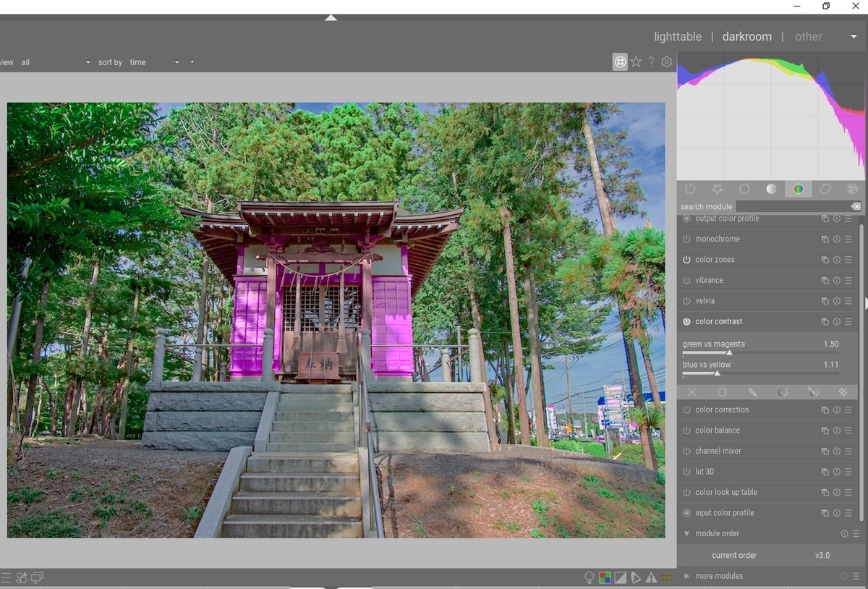The image size is (868, 589).
Task: Open the view filter 'all' dropdown
Action: tap(55, 62)
